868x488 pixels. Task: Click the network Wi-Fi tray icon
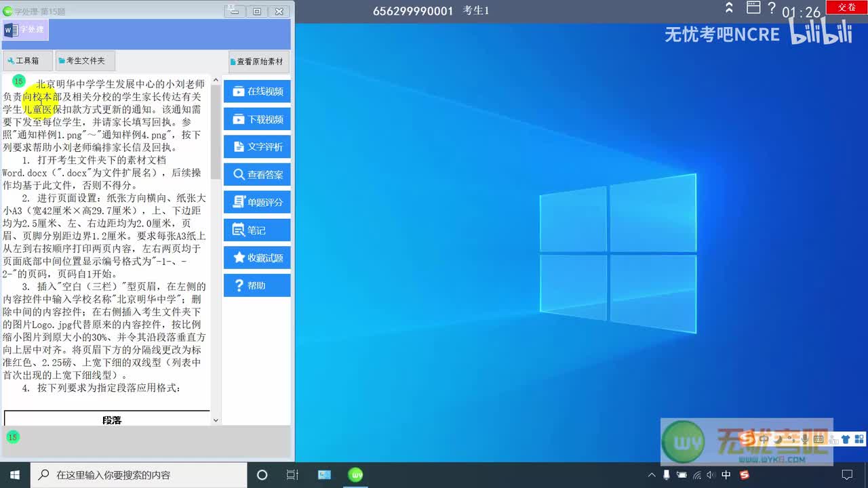[x=696, y=475]
